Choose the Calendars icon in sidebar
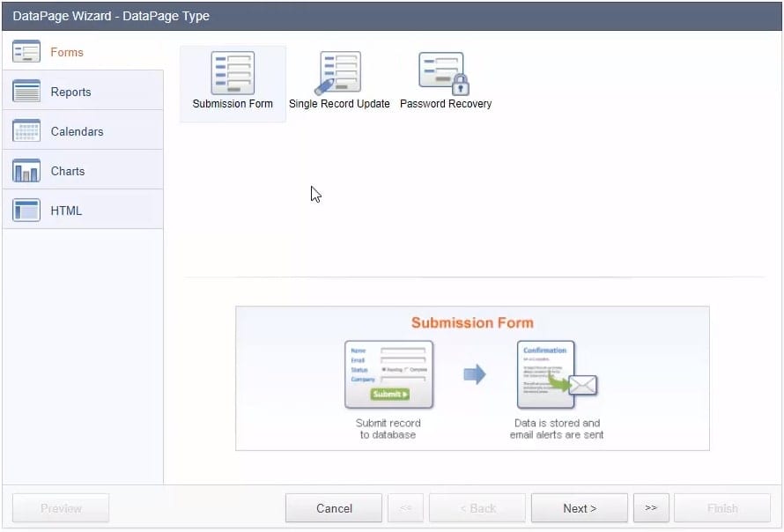Screen dimensions: 784x532 (x=26, y=131)
